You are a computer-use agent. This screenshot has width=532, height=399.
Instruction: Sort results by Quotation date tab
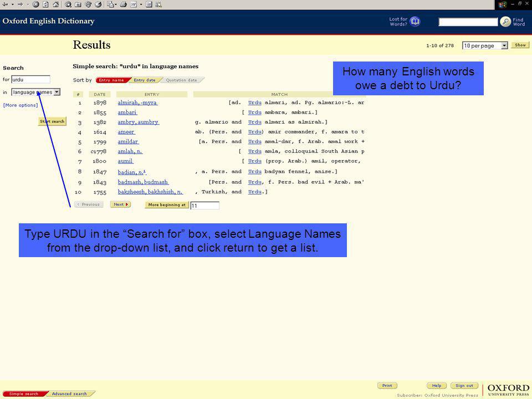pos(182,80)
